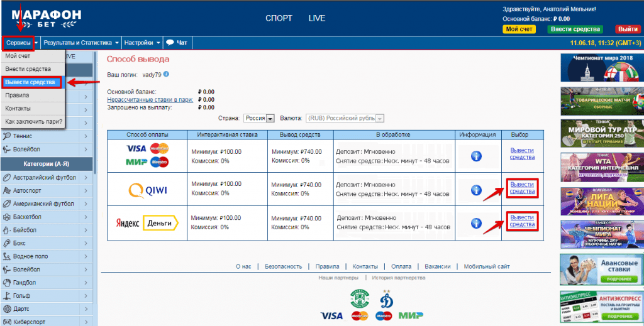
Task: Click the yellow Мой счет button
Action: [x=519, y=29]
